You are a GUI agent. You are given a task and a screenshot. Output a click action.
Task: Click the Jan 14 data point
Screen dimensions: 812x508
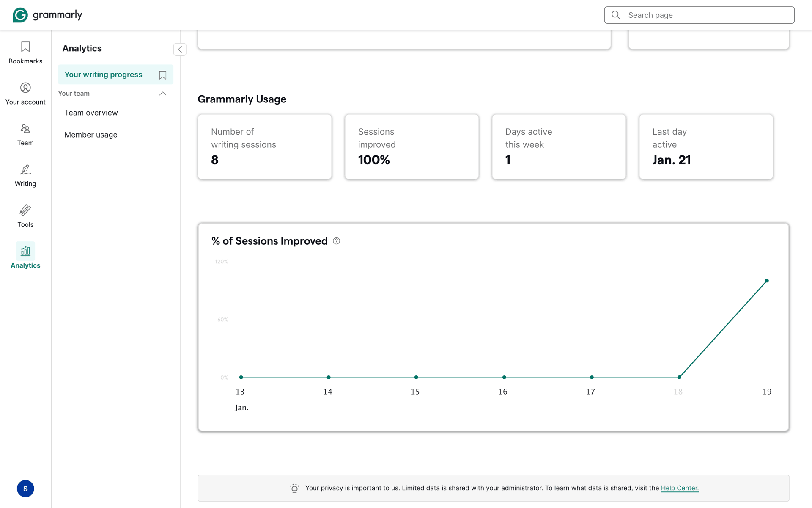click(329, 377)
